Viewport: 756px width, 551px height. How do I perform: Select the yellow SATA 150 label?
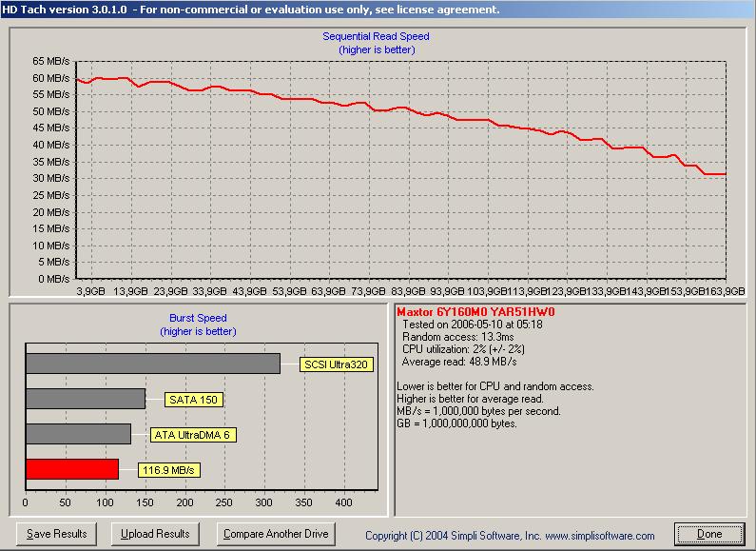tap(193, 400)
